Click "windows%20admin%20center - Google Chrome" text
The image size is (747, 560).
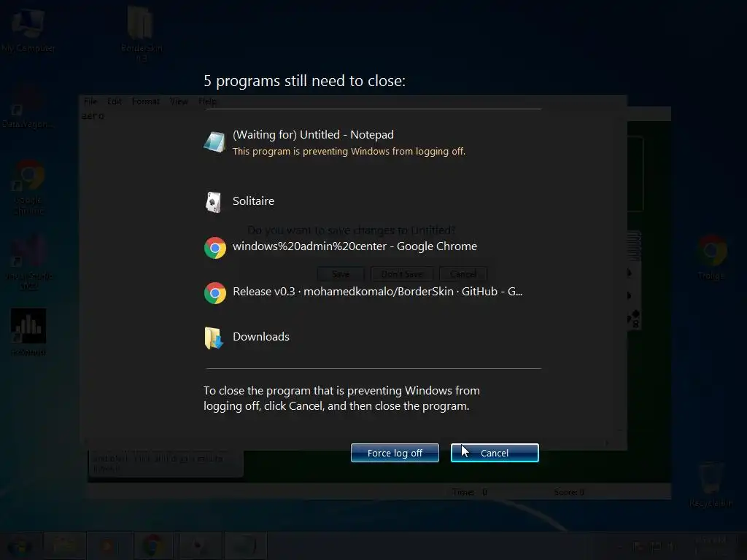click(x=355, y=246)
